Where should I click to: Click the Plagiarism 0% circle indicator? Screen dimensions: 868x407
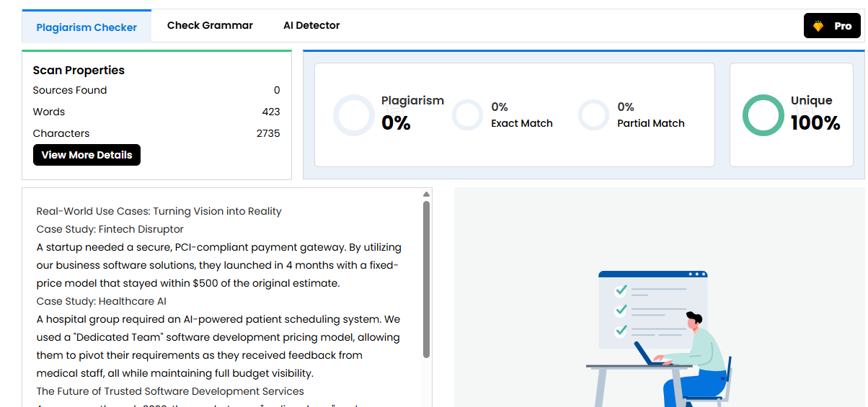354,115
